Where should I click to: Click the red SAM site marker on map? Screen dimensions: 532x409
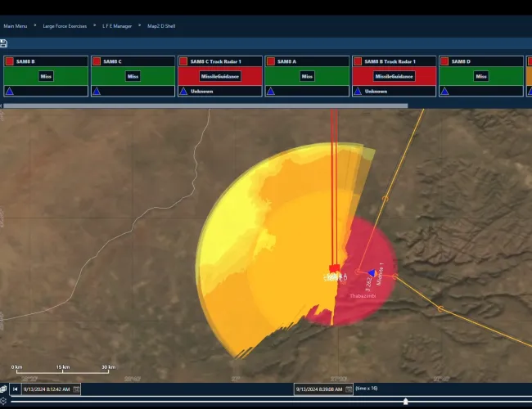(x=334, y=268)
